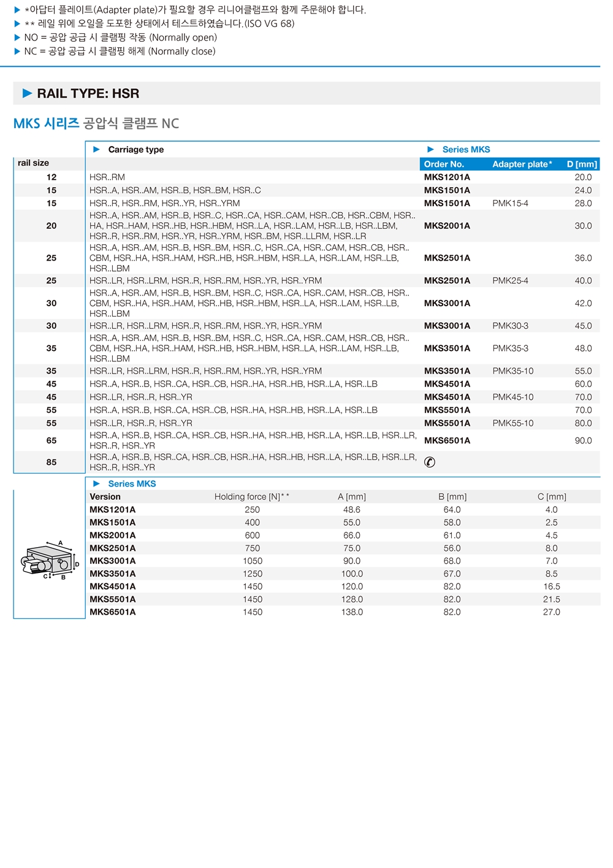Click the 'Version' column header
The width and height of the screenshot is (613, 868).
[105, 497]
